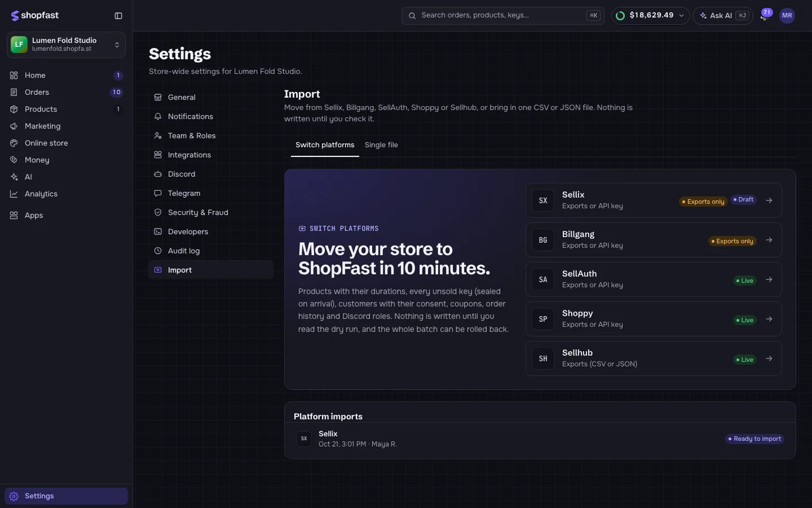Open the notifications bell icon
Viewport: 812px width, 508px height.
pos(764,16)
